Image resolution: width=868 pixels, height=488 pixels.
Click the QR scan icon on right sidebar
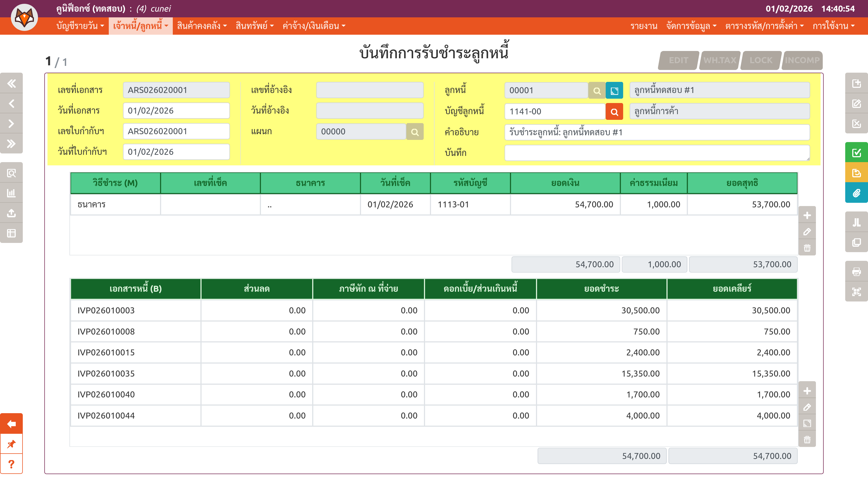[x=856, y=292]
